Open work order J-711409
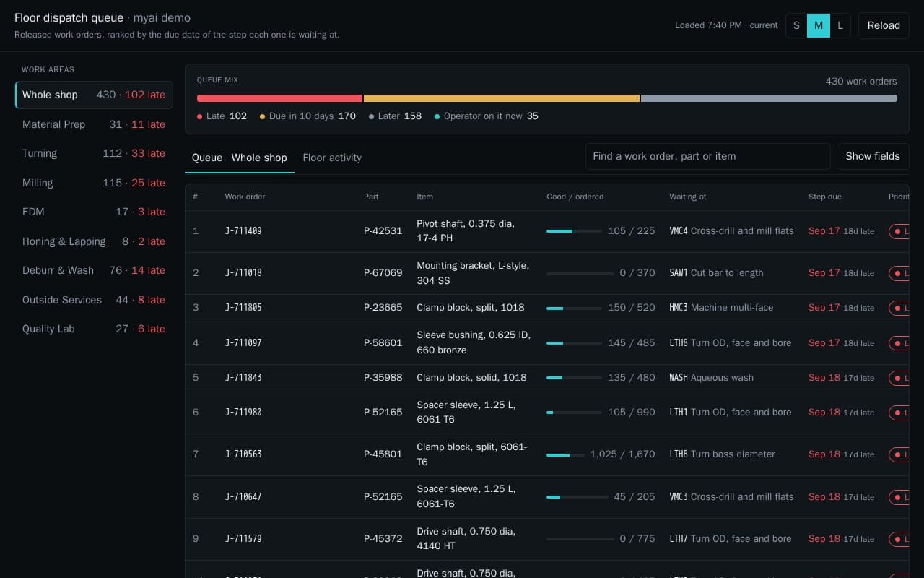Viewport: 924px width, 578px height. point(243,231)
